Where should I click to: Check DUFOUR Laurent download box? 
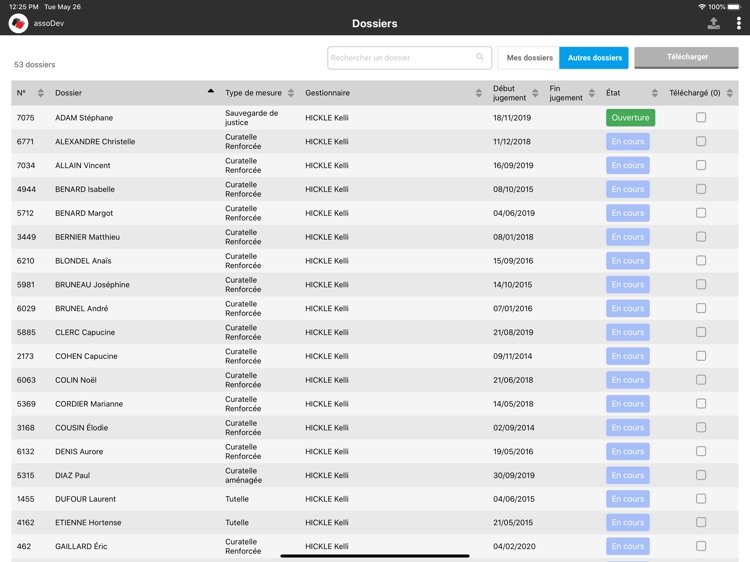(701, 499)
